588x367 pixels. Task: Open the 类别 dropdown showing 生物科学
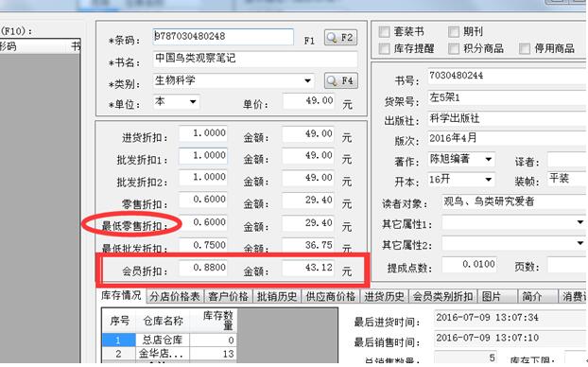point(307,80)
